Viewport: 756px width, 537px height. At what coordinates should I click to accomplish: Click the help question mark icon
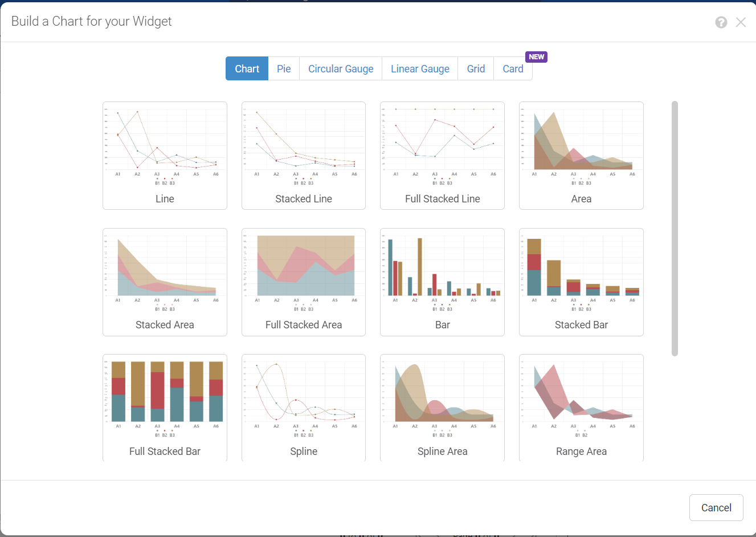coord(721,22)
